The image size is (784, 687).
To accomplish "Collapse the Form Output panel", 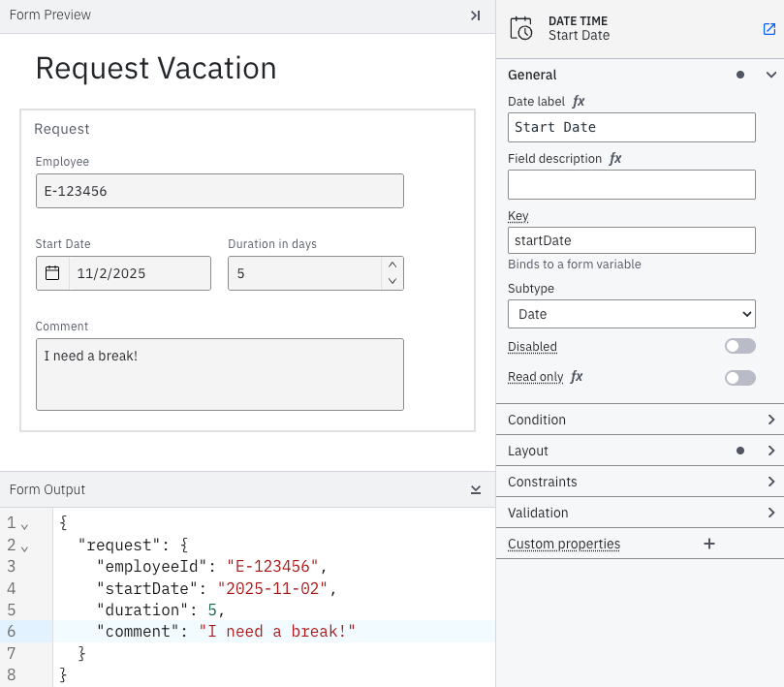I will [475, 490].
